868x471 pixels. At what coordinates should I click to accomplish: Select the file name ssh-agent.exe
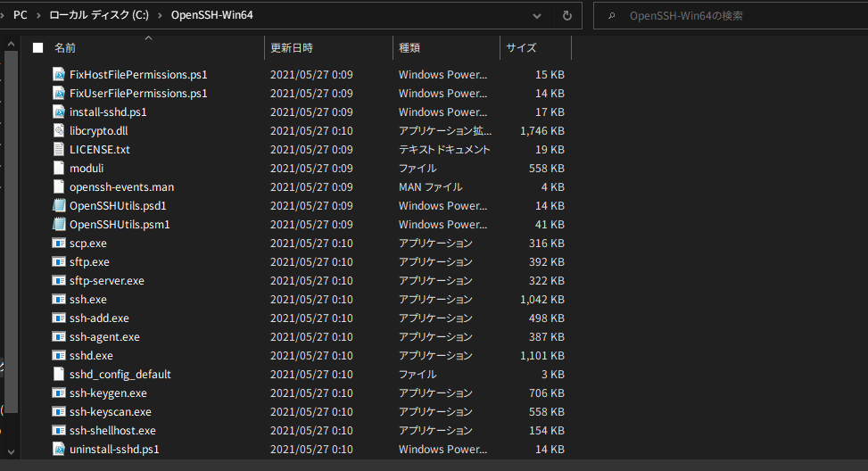104,337
